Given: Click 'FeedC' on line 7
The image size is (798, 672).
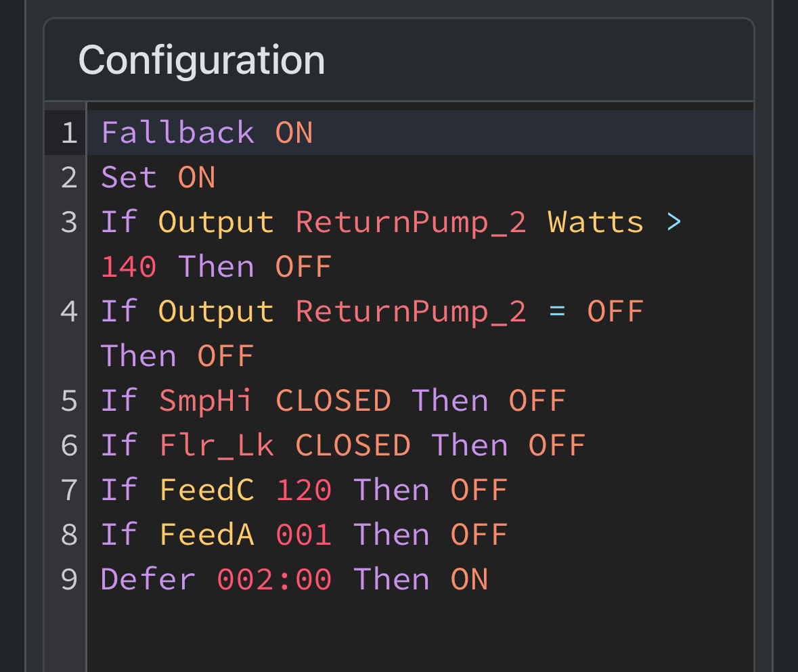Looking at the screenshot, I should [206, 491].
